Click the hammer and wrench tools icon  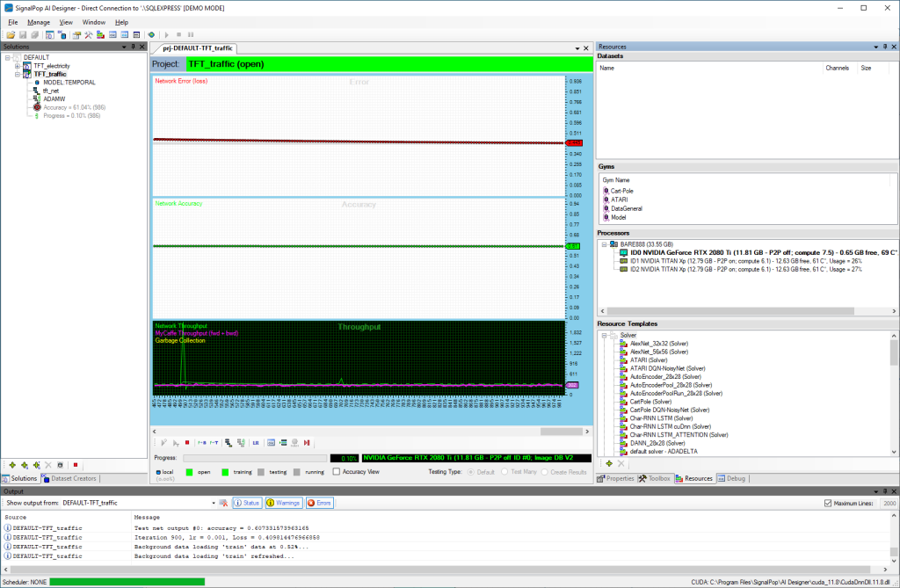click(89, 34)
